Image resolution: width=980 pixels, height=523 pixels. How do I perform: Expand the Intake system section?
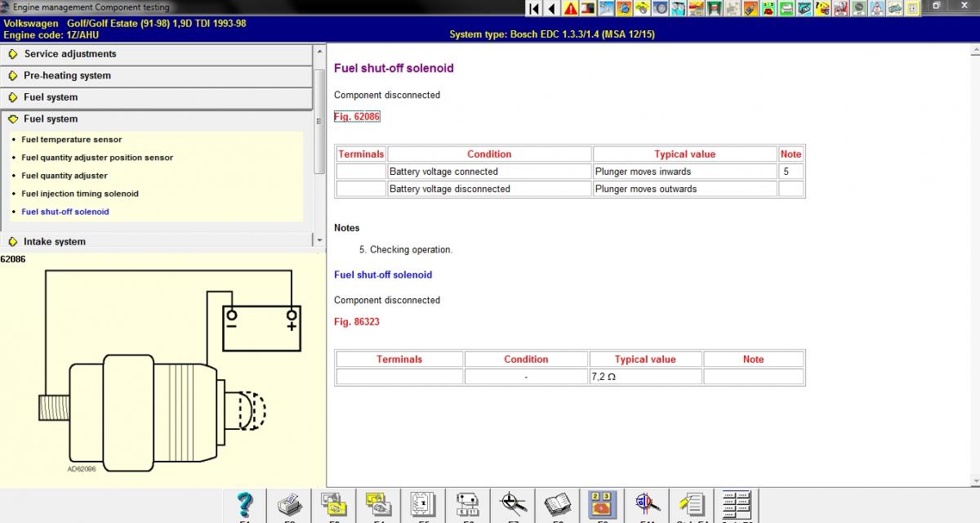(x=55, y=241)
